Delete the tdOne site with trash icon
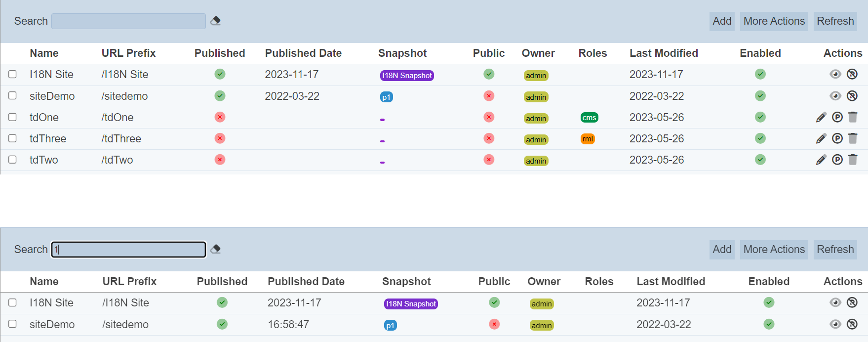 point(853,117)
